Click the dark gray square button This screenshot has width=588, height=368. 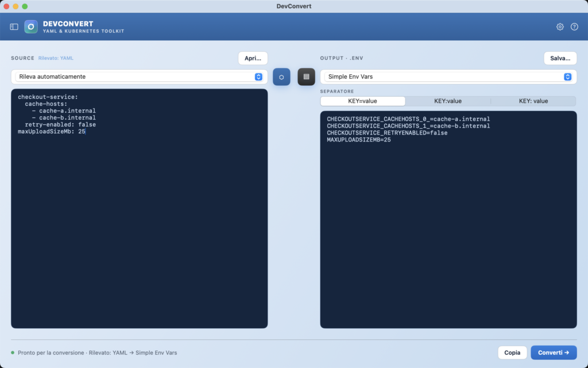point(306,76)
